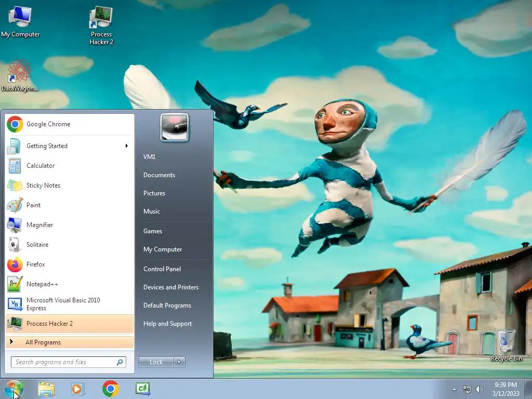The width and height of the screenshot is (532, 399).
Task: Launch Calculator from Start menu
Action: (70, 166)
